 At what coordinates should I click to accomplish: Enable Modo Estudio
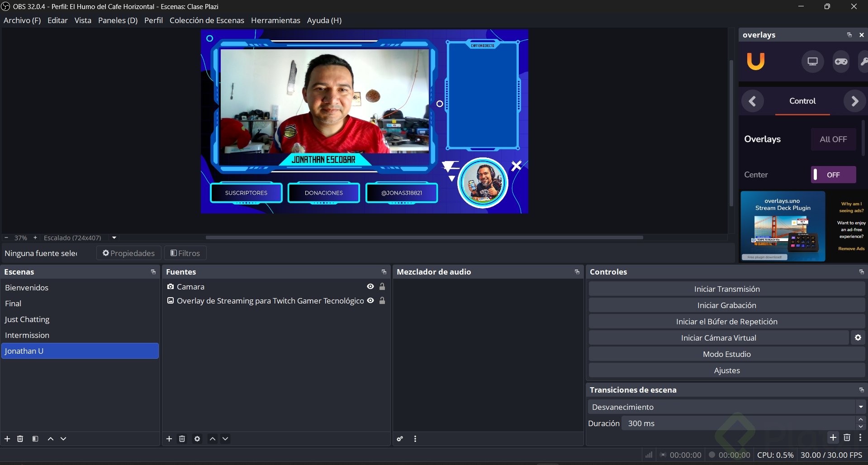pos(727,354)
